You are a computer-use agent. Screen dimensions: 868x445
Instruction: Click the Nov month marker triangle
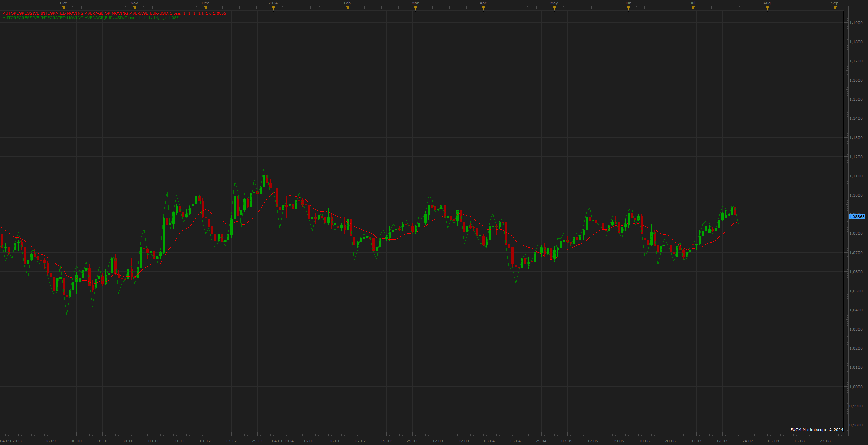(135, 8)
